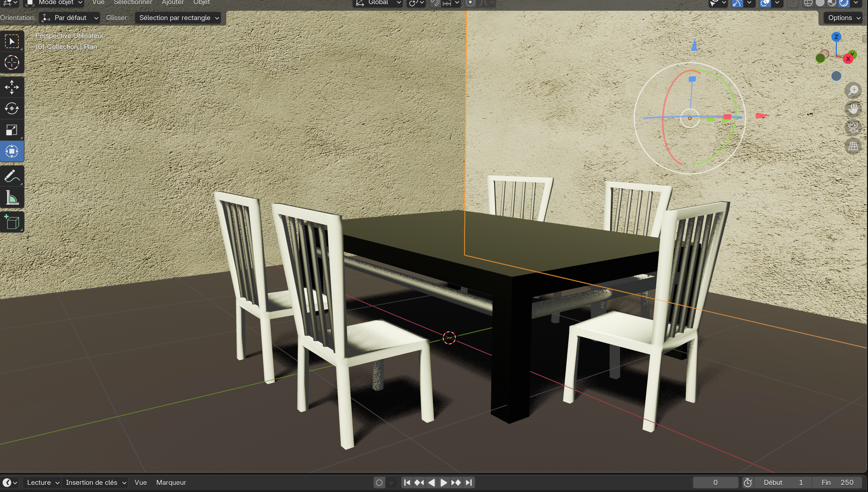Toggle show overlays button
Image resolution: width=868 pixels, height=492 pixels.
point(765,3)
